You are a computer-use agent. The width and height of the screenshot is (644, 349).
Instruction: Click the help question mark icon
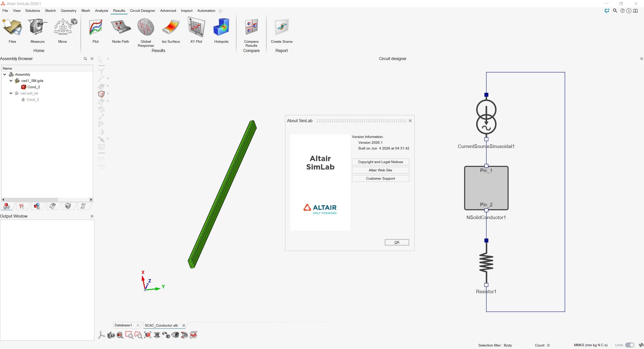point(622,11)
